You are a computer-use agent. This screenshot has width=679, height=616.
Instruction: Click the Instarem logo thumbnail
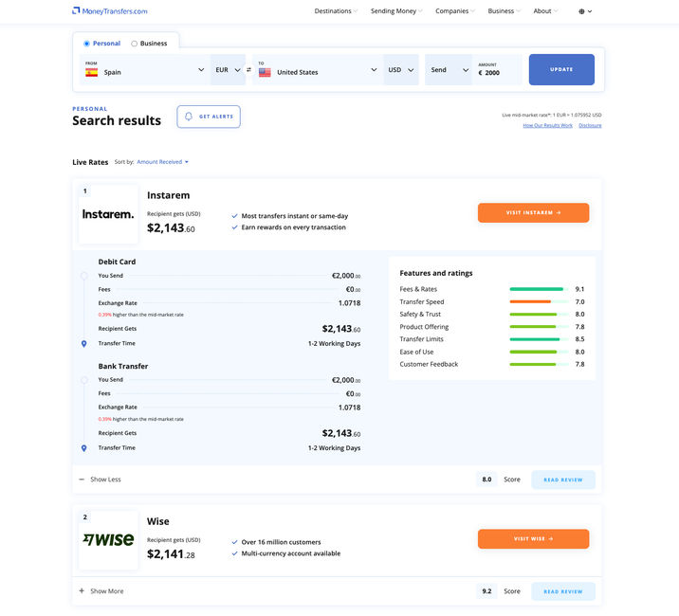pos(108,214)
